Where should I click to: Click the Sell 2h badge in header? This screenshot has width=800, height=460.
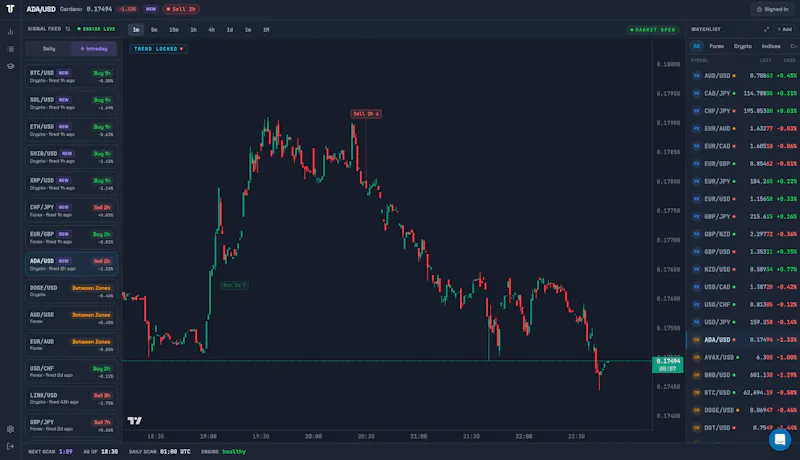point(181,9)
